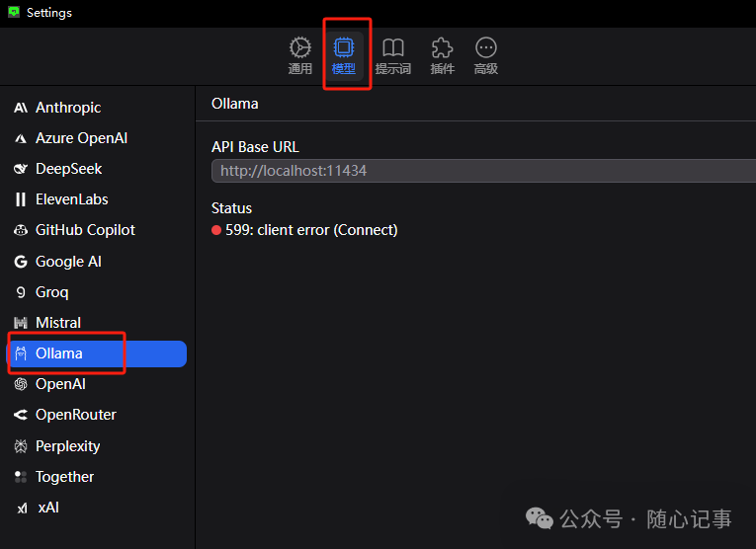Focus the API Base URL input field

click(483, 171)
